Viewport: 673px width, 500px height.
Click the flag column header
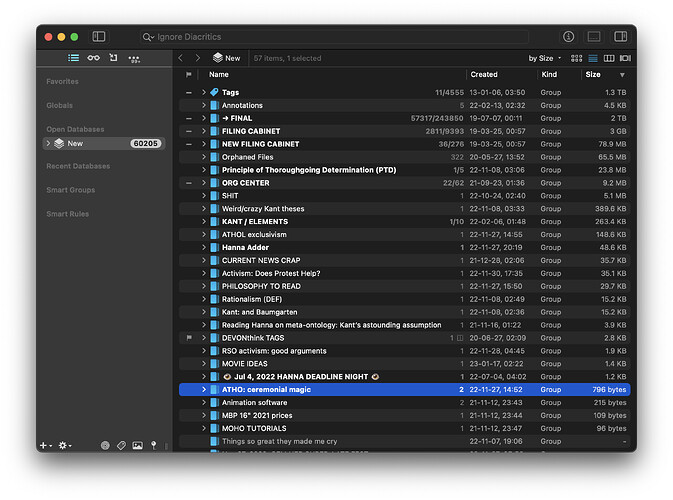tap(188, 74)
